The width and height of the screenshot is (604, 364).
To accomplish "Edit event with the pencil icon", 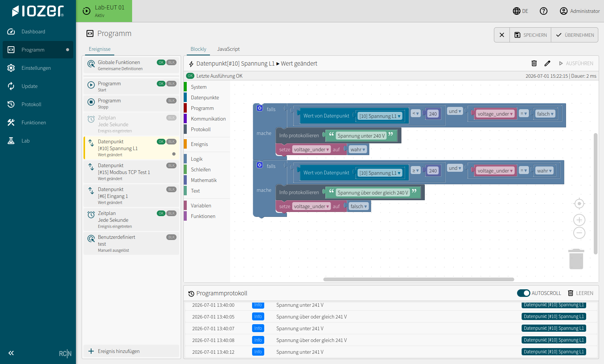I will point(547,63).
